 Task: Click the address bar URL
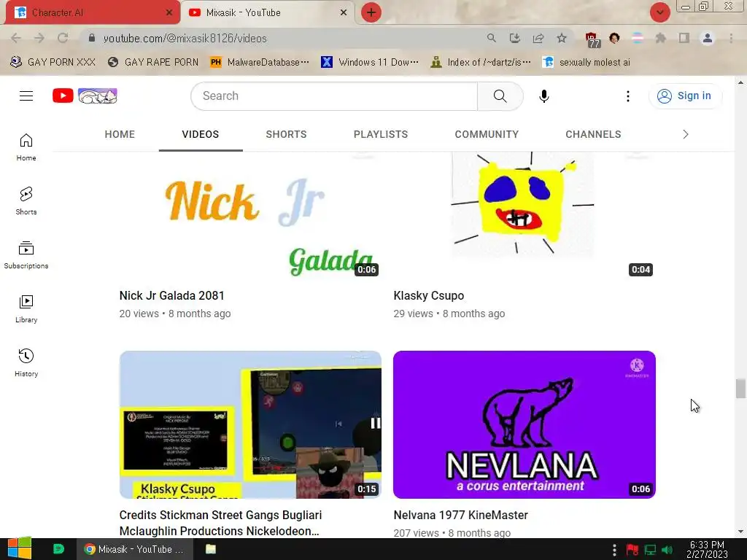tap(185, 39)
